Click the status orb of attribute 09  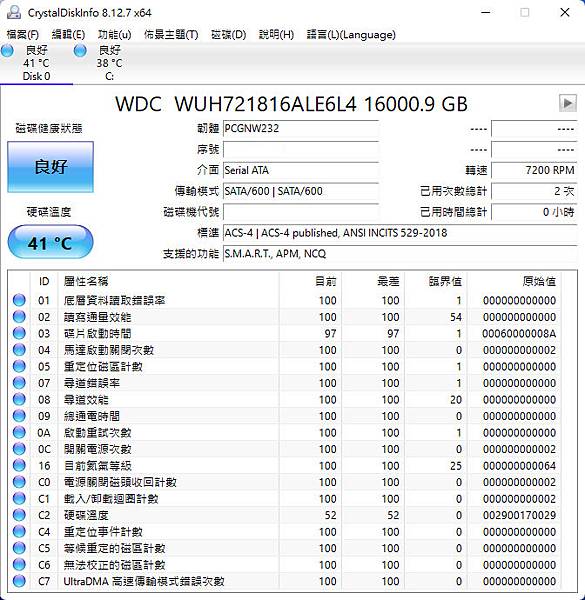[x=19, y=416]
